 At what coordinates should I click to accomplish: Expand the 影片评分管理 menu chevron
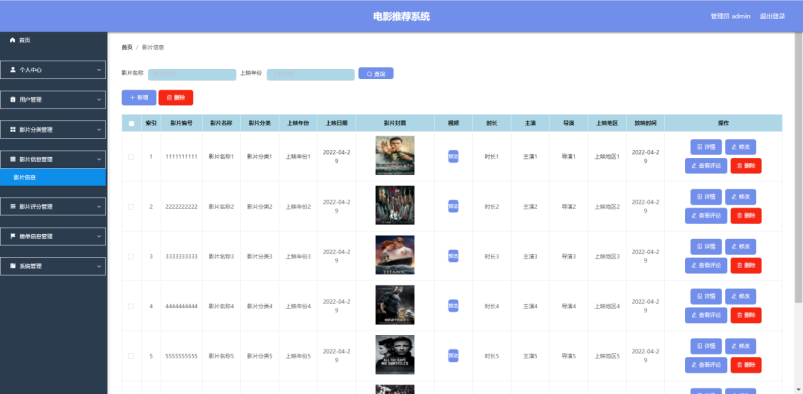[x=99, y=206]
